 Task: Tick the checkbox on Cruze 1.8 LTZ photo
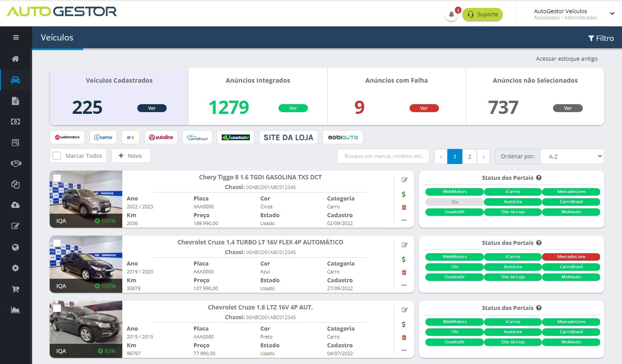click(x=57, y=308)
